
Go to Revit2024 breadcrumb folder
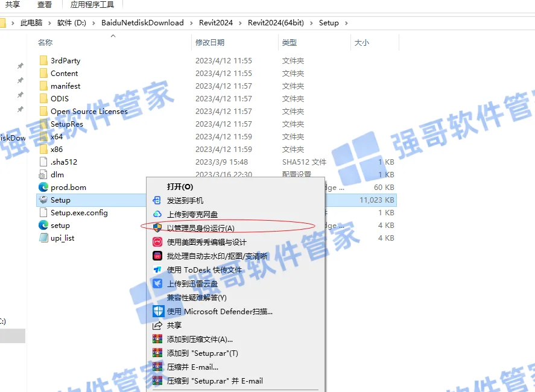tap(216, 23)
